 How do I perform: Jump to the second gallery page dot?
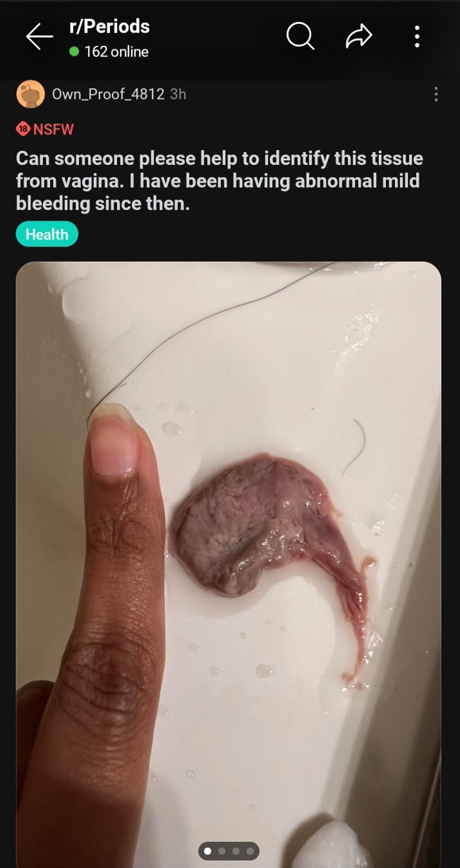[222, 852]
